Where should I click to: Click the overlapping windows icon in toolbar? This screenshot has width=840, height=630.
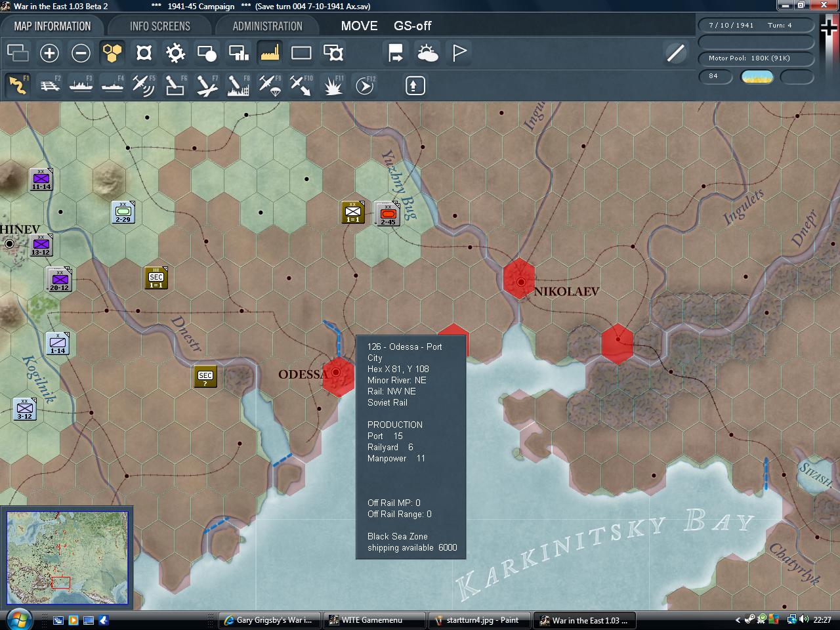coord(18,52)
